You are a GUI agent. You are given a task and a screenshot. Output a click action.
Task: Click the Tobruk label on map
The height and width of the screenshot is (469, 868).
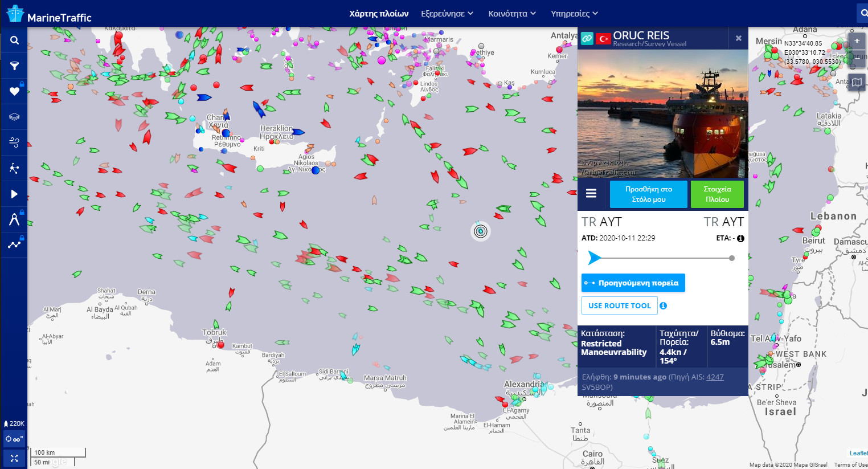point(214,332)
